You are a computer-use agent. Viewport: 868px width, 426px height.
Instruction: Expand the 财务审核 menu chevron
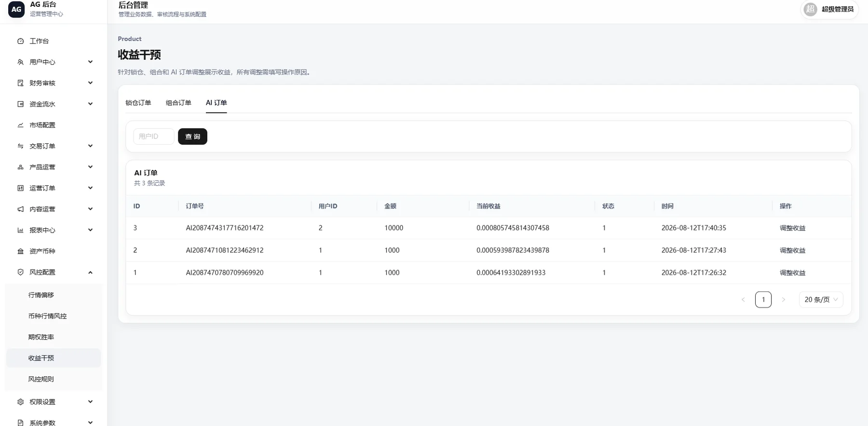click(90, 83)
